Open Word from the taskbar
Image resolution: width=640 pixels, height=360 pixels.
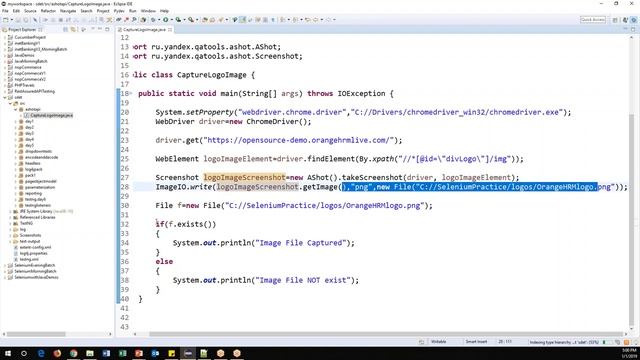pyautogui.click(x=106, y=353)
